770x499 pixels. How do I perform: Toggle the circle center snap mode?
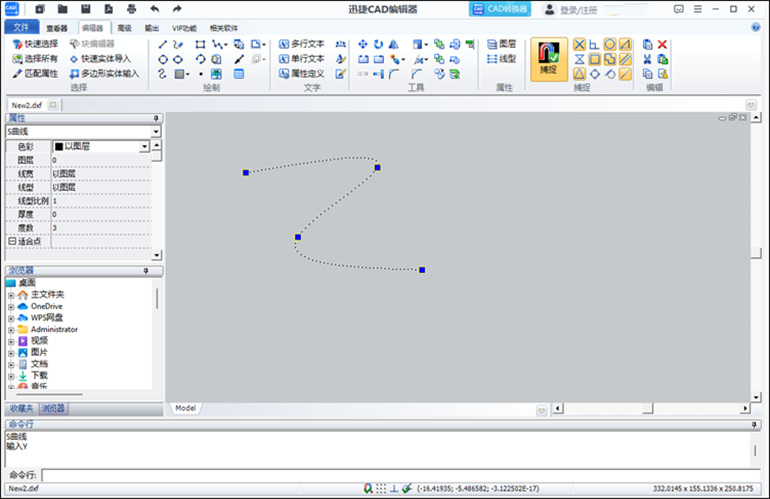pos(609,45)
